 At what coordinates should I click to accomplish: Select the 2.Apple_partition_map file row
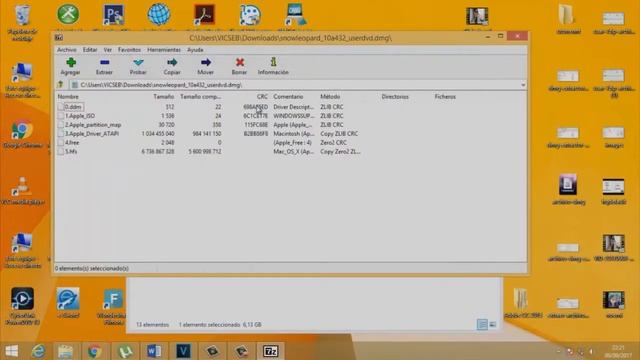click(208, 125)
